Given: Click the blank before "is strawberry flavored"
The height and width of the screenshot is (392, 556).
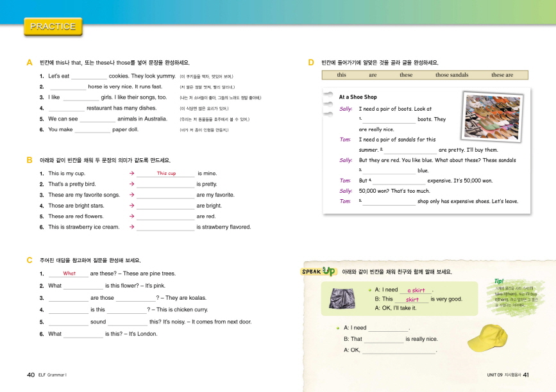Looking at the screenshot, I should point(165,227).
